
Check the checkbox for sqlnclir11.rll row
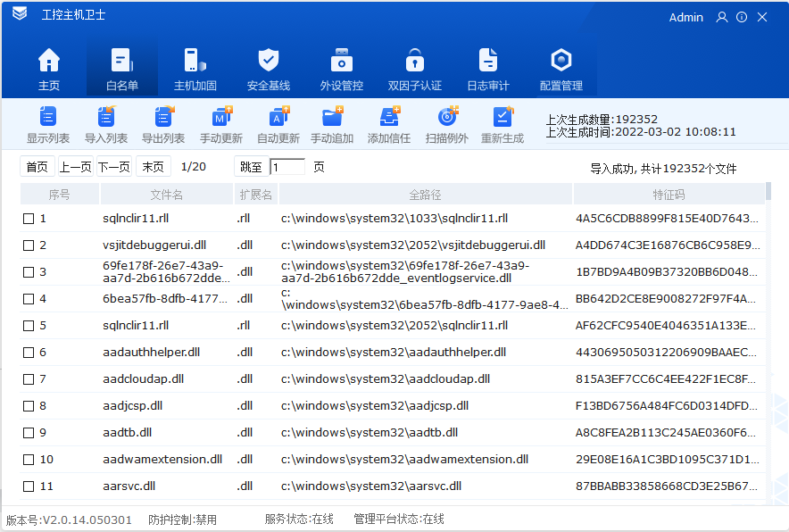[28, 219]
